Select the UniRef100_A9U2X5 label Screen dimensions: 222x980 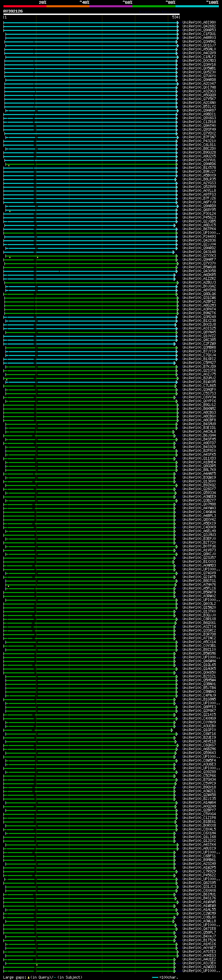click(x=199, y=156)
